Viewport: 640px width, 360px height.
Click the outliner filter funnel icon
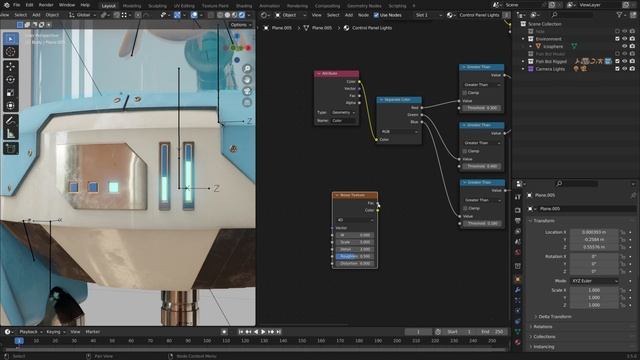(620, 15)
